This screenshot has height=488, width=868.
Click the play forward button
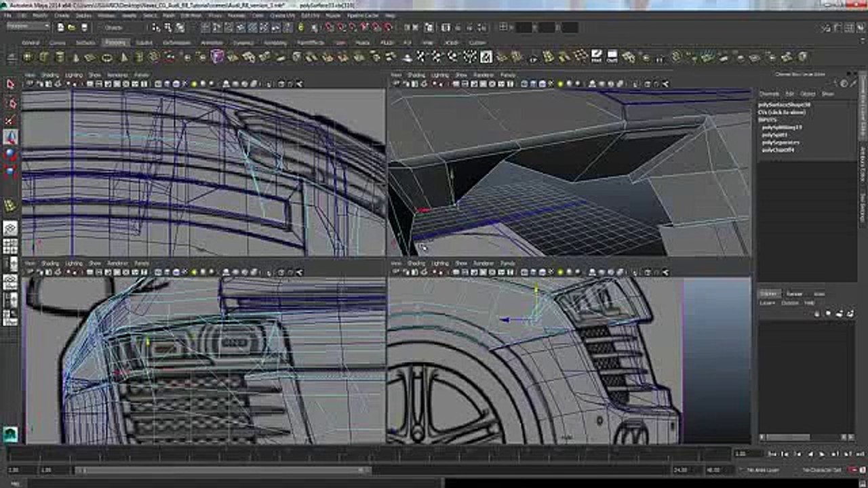[821, 453]
